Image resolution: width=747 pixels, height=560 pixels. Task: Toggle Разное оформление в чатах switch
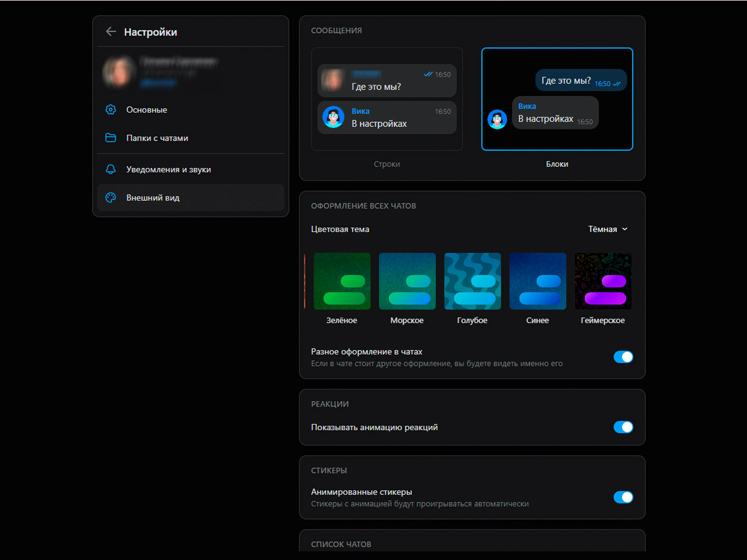point(623,357)
